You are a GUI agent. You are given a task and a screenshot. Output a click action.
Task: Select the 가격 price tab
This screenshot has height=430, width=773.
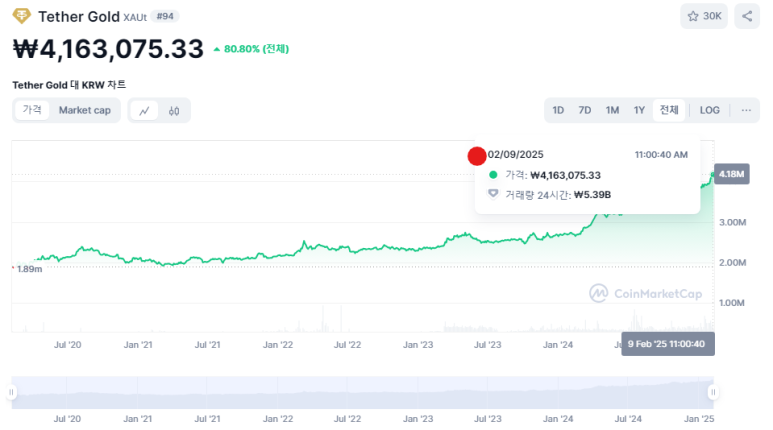click(x=32, y=109)
